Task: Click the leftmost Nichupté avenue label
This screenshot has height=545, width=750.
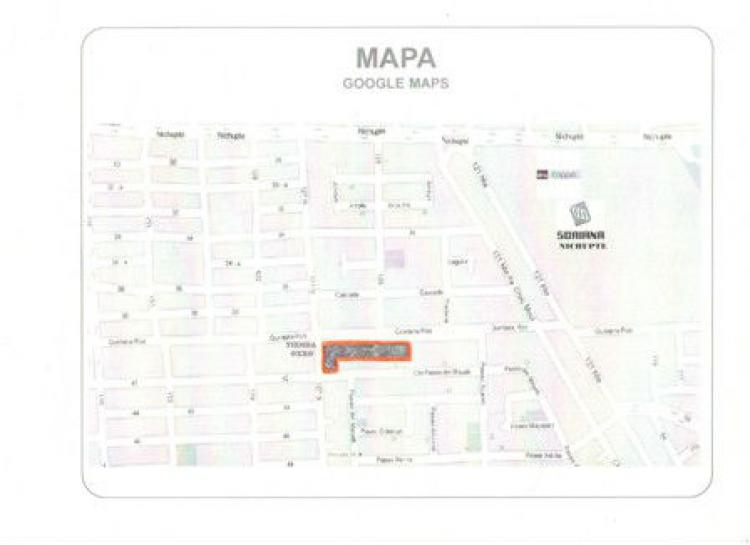Action: [170, 134]
